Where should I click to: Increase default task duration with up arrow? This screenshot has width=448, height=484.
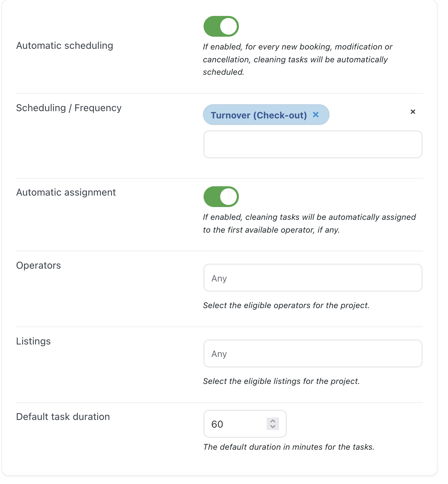tap(273, 421)
